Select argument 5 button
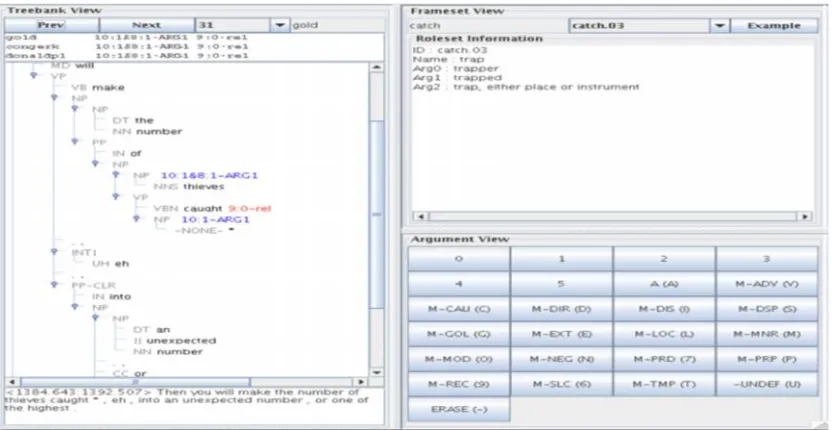Image resolution: width=832 pixels, height=430 pixels. click(x=561, y=283)
